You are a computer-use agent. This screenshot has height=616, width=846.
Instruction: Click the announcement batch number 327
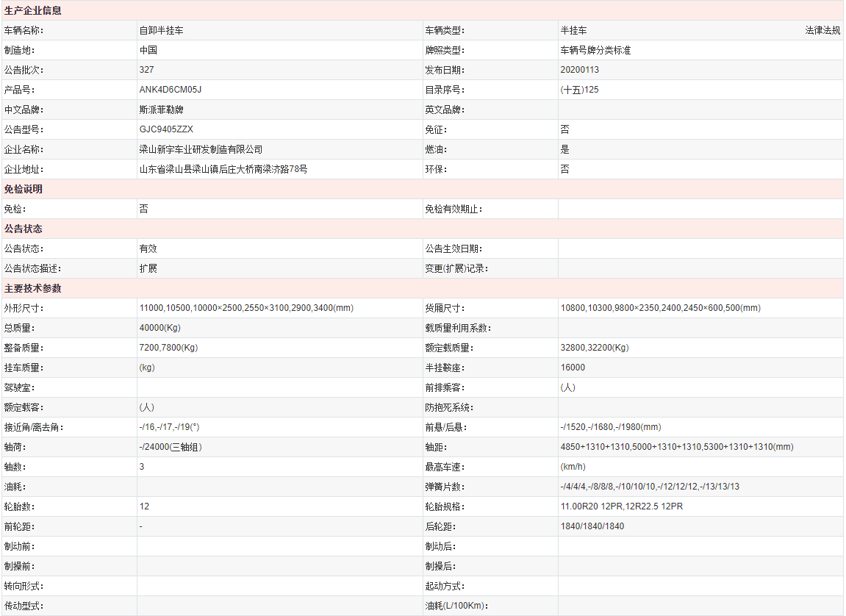[x=146, y=70]
